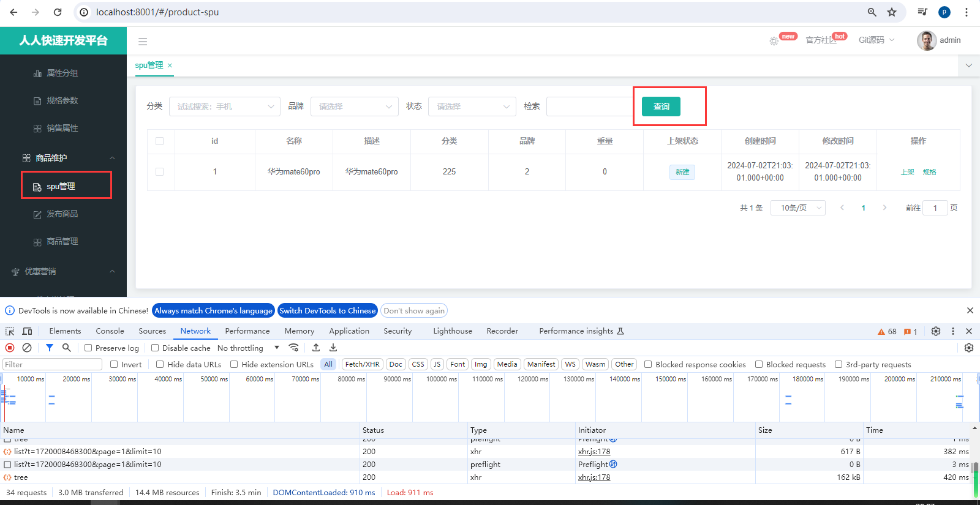Open browser zoom magnifier icon
The width and height of the screenshot is (980, 505).
point(872,12)
